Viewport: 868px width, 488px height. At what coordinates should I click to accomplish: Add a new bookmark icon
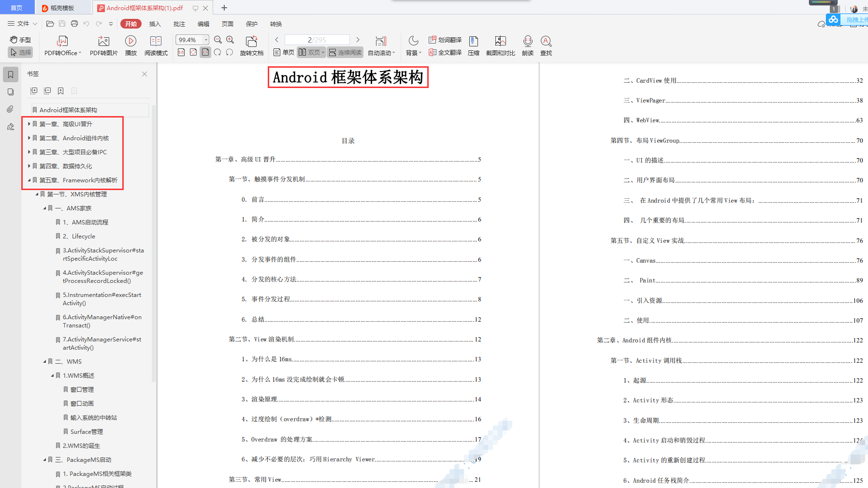(60, 90)
